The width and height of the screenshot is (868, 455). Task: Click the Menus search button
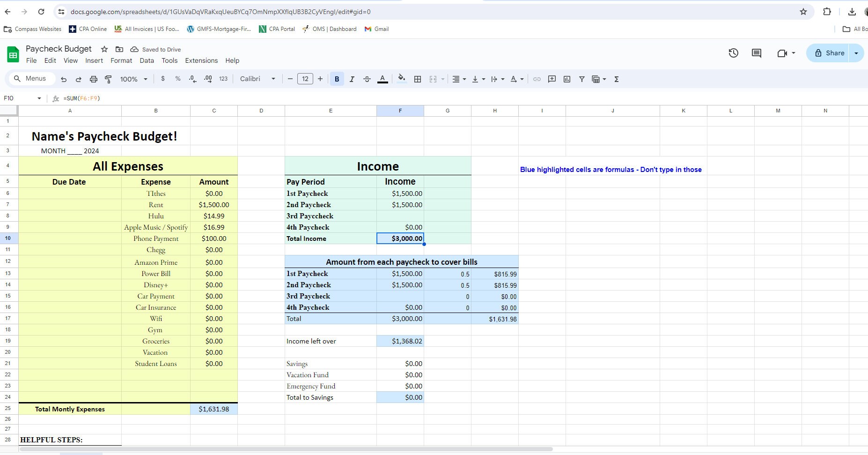(x=31, y=78)
